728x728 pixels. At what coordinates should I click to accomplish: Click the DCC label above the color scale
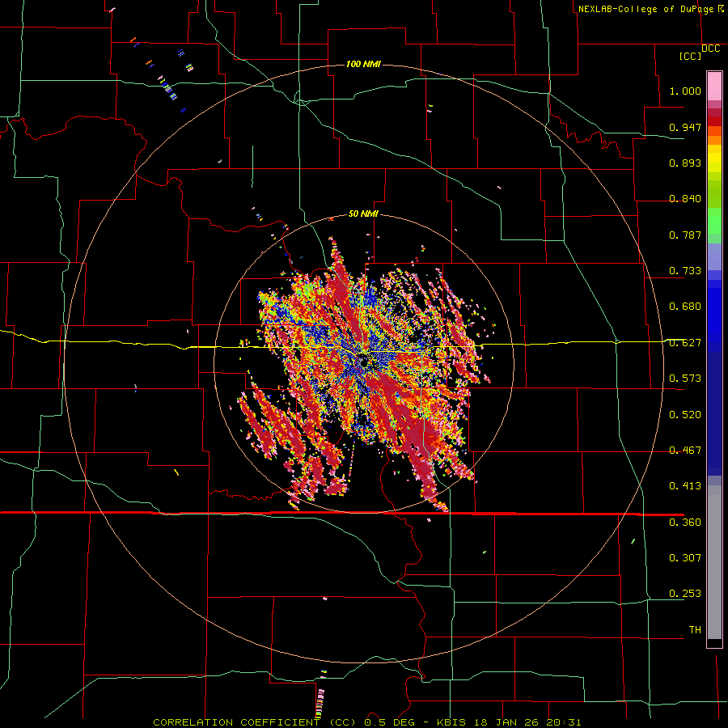[710, 49]
